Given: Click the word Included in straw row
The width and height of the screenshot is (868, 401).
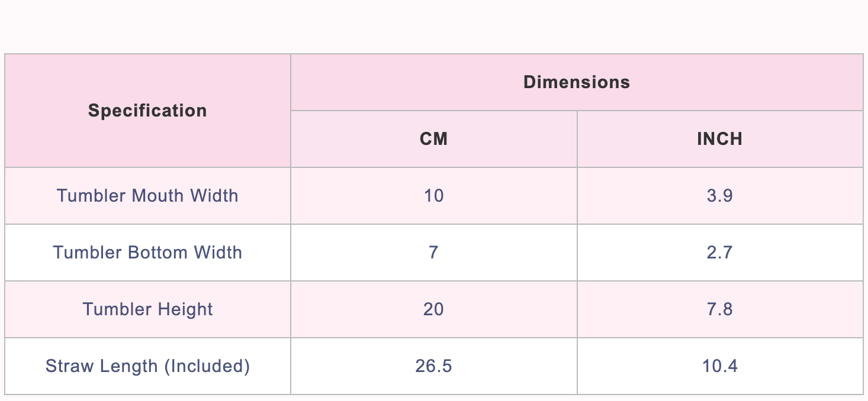Looking at the screenshot, I should click(207, 366).
